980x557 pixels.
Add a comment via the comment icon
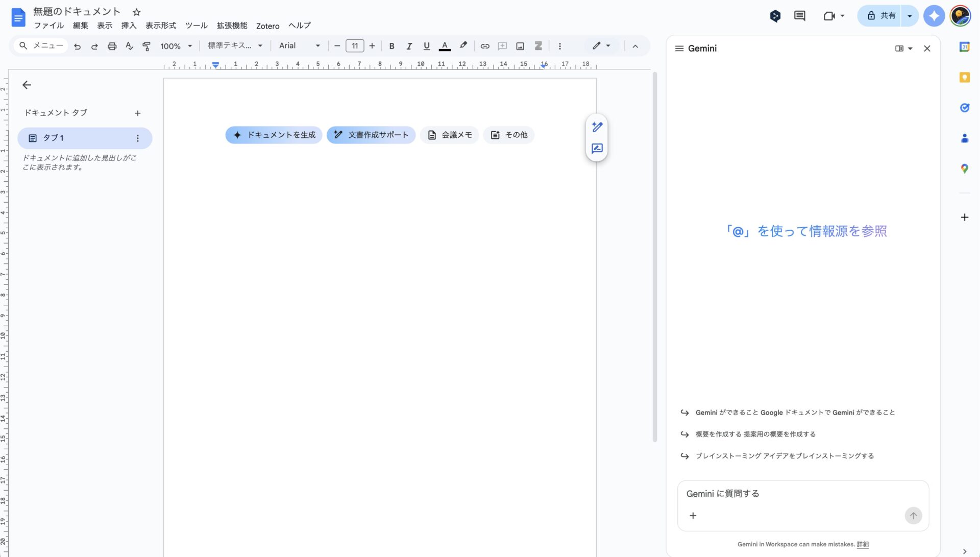pyautogui.click(x=502, y=46)
